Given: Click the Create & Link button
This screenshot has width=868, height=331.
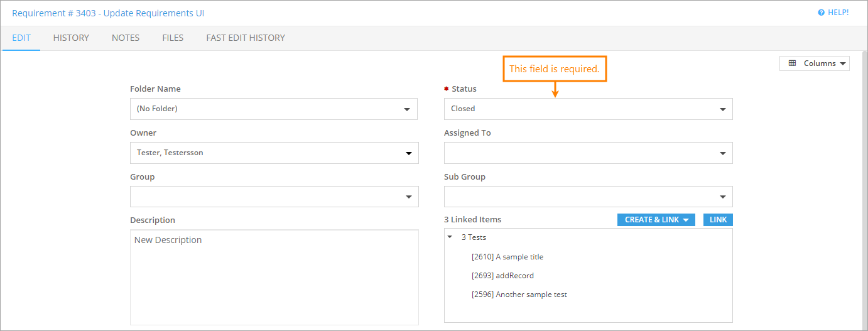Looking at the screenshot, I should tap(656, 220).
